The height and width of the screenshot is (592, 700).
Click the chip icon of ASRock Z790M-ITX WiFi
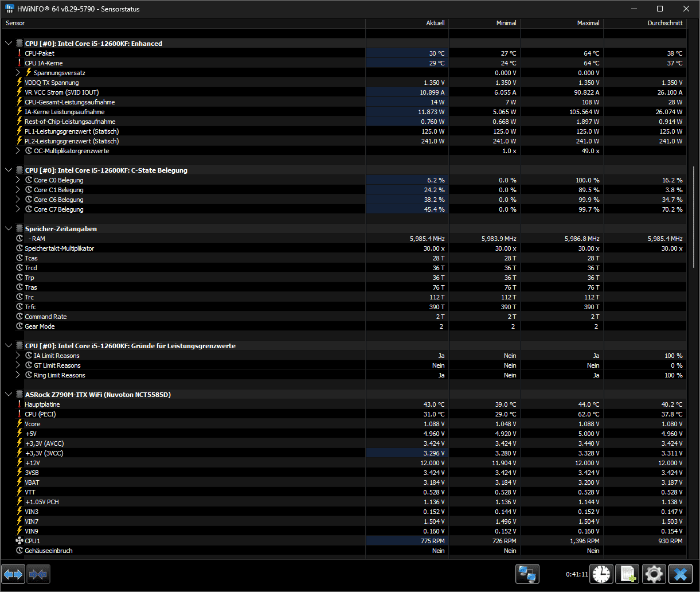click(19, 395)
